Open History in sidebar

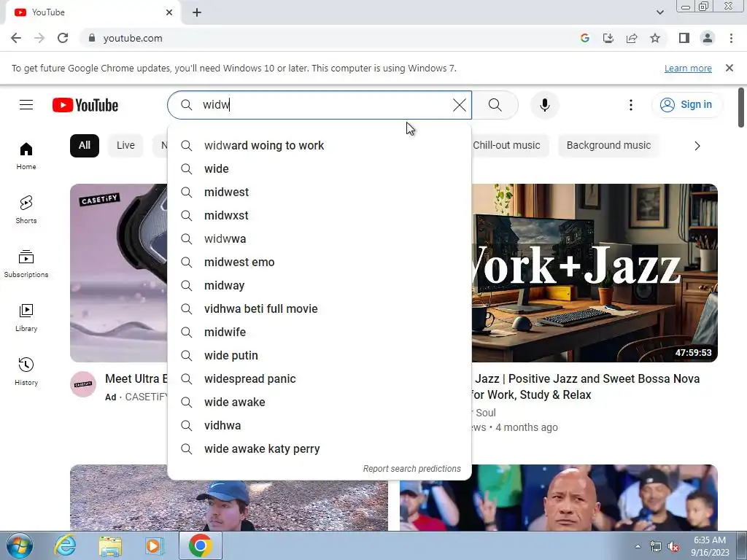26,371
